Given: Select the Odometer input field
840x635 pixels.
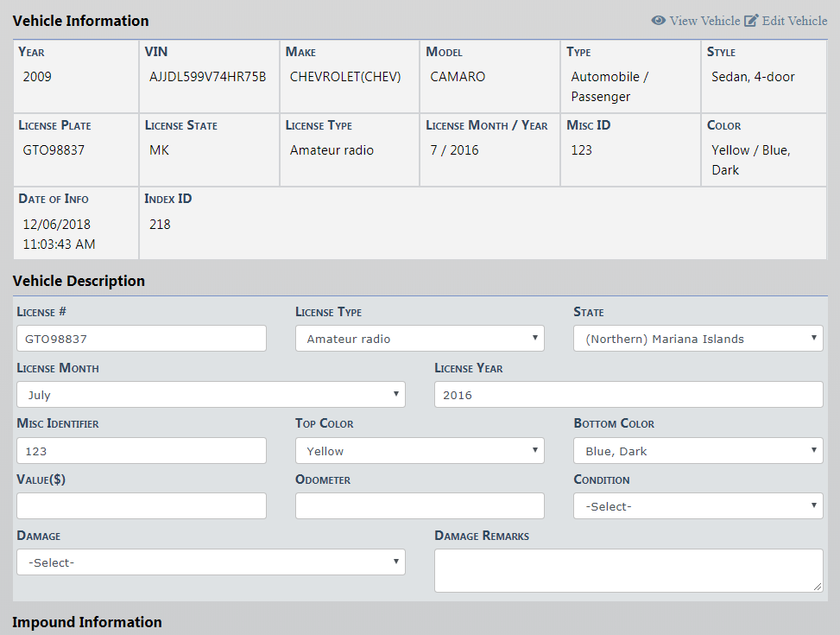Looking at the screenshot, I should point(420,506).
